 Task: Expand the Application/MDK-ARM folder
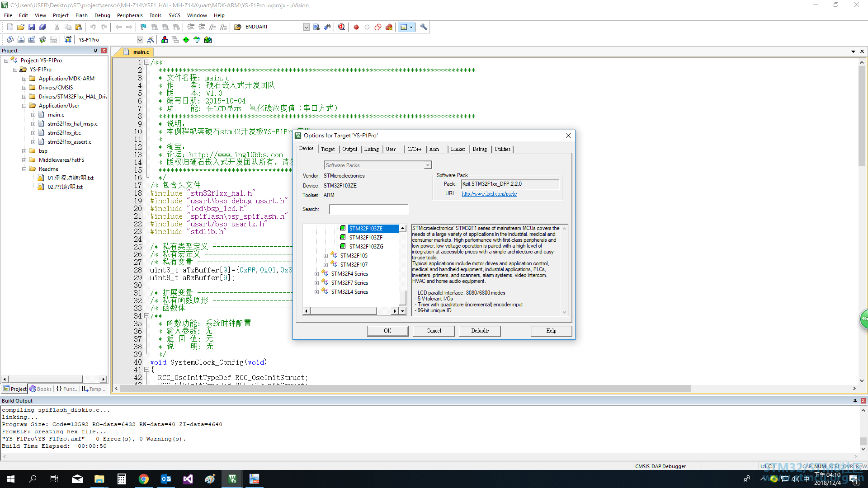24,79
